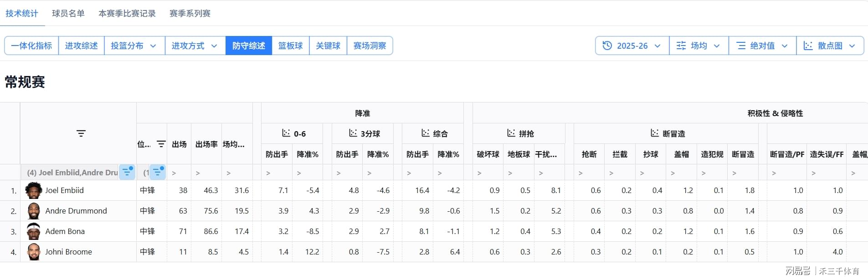
Task: Select the 赛场洞察 view
Action: [370, 46]
